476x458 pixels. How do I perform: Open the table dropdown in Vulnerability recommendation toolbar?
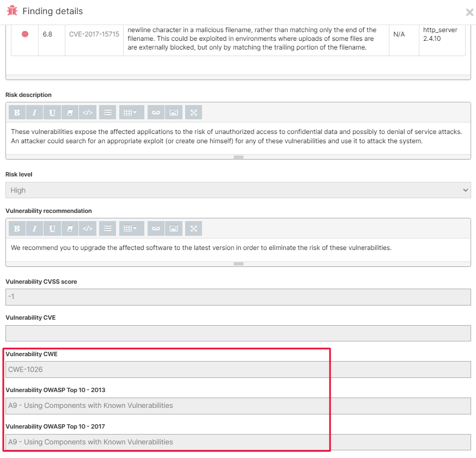[x=130, y=228]
